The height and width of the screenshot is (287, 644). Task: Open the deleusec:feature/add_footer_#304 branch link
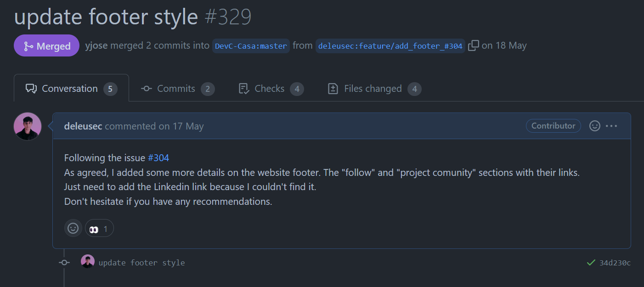(390, 46)
